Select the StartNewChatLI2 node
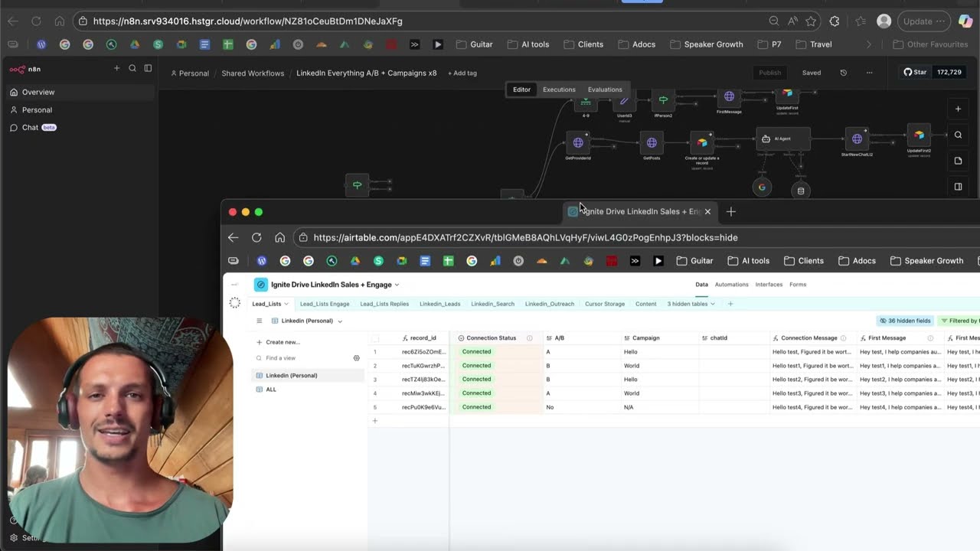This screenshot has width=980, height=551. (857, 139)
